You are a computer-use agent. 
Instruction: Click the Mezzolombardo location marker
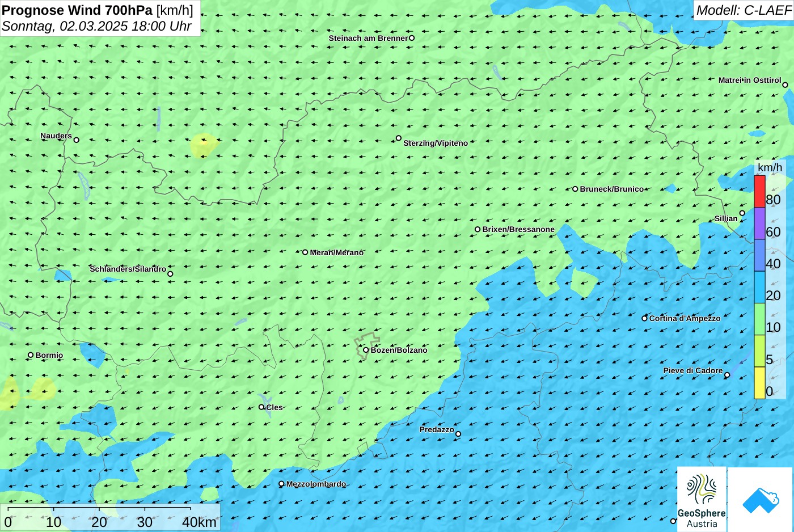pyautogui.click(x=281, y=484)
